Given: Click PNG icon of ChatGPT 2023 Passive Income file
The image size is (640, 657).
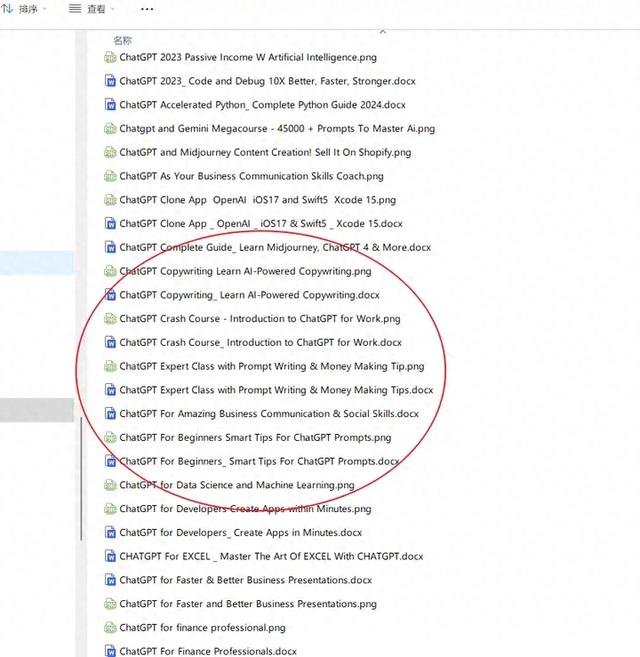Looking at the screenshot, I should click(x=110, y=57).
